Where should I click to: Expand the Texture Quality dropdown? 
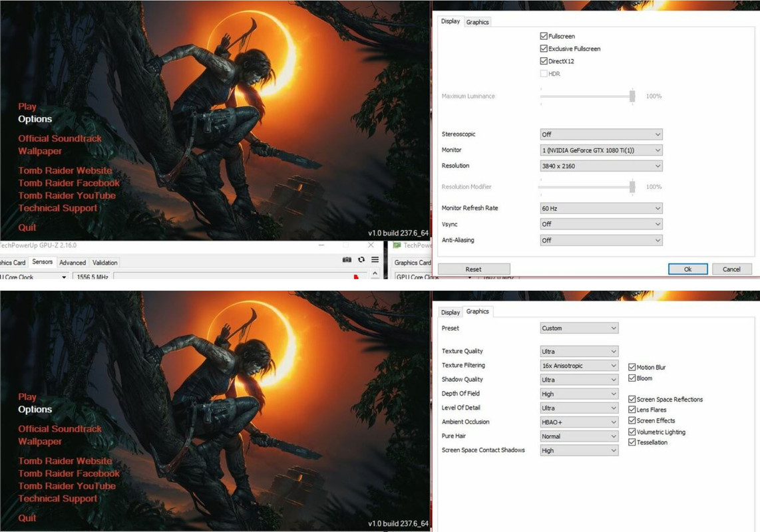[x=579, y=351]
